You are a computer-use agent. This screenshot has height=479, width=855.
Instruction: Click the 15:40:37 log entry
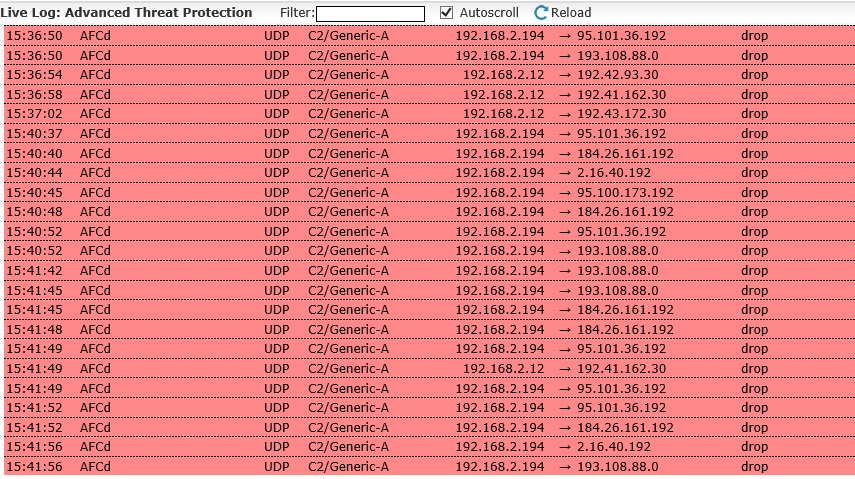pos(429,134)
